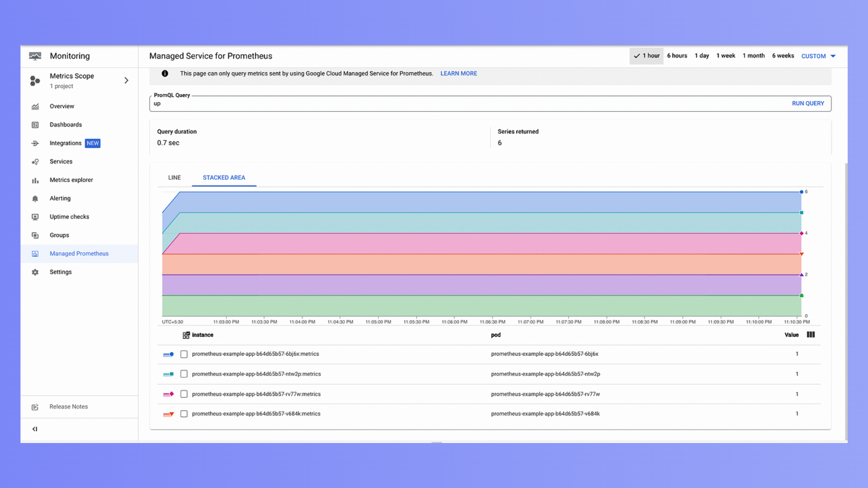Click the Services nodes icon
This screenshot has width=868, height=488.
tap(35, 162)
